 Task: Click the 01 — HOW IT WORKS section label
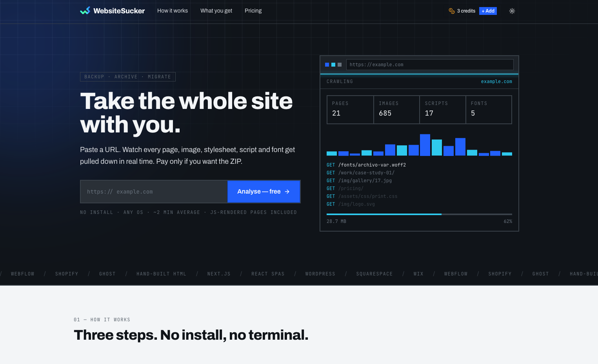tap(102, 320)
